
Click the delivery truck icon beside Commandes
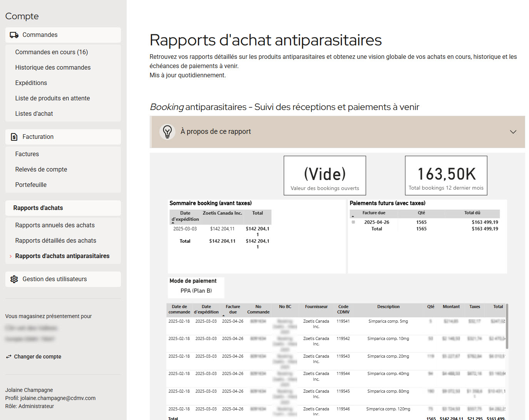pyautogui.click(x=14, y=35)
